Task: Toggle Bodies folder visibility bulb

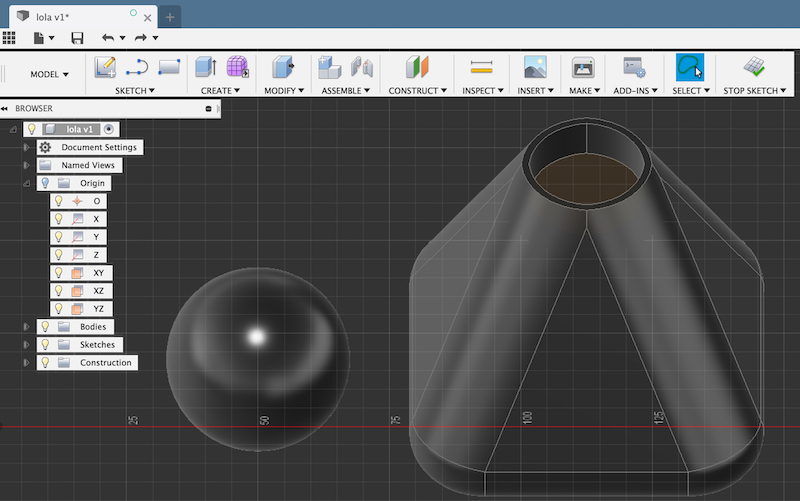Action: point(45,326)
